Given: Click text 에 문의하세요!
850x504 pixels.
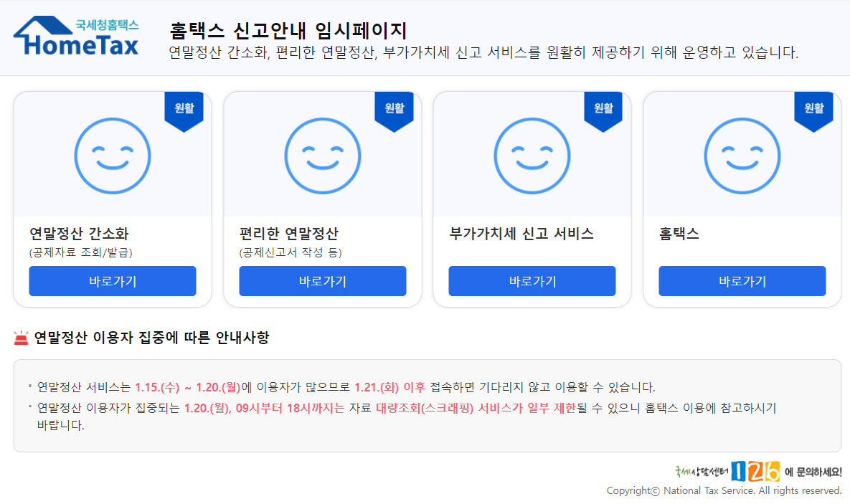Looking at the screenshot, I should pos(813,472).
